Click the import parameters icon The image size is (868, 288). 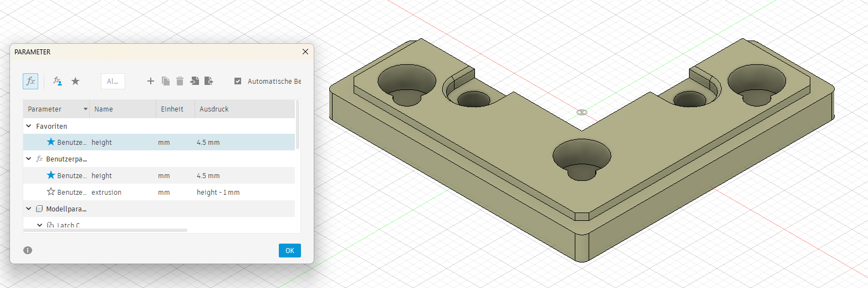coord(194,81)
